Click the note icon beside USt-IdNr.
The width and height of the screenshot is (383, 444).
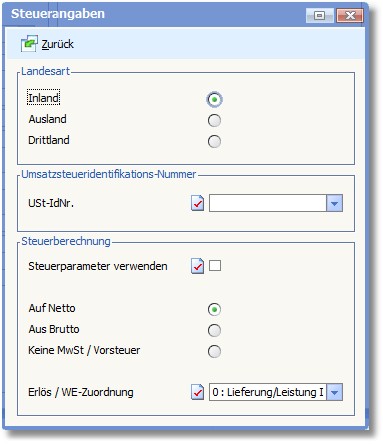197,203
